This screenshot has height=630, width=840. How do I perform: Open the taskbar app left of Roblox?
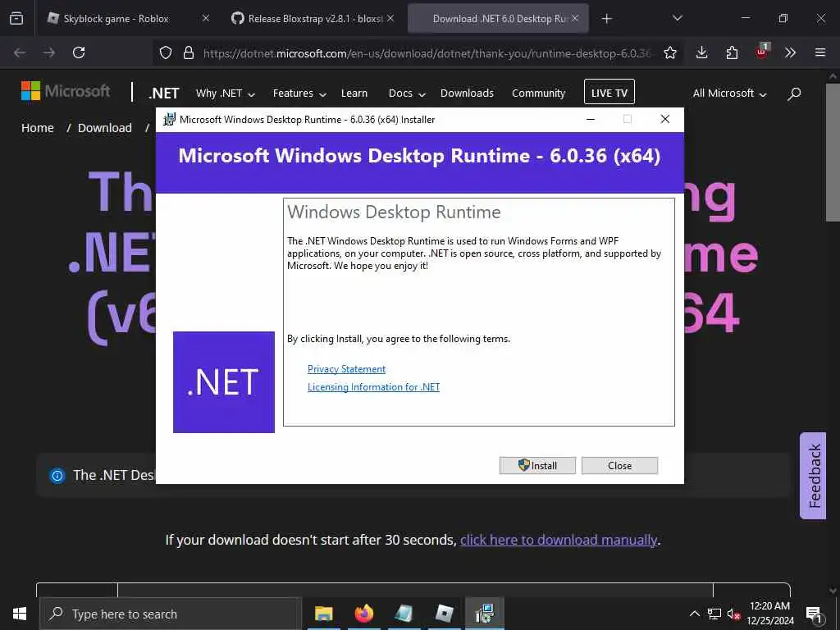point(404,614)
